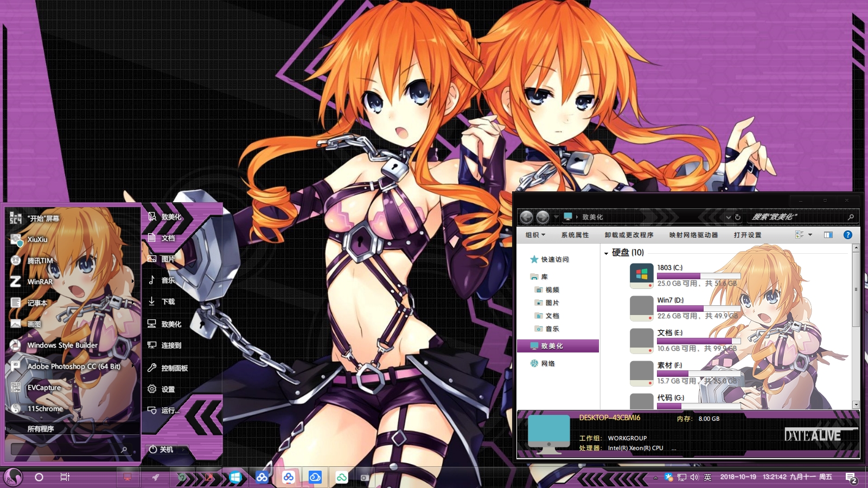Open Task View on taskbar
The image size is (868, 488).
point(65,477)
